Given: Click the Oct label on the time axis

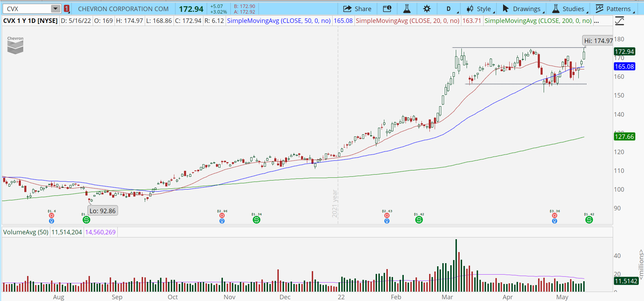Looking at the screenshot, I should point(173,297).
